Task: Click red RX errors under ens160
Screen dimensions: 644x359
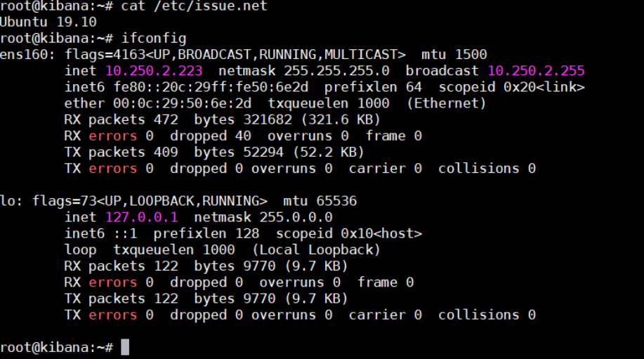Action: pos(112,136)
